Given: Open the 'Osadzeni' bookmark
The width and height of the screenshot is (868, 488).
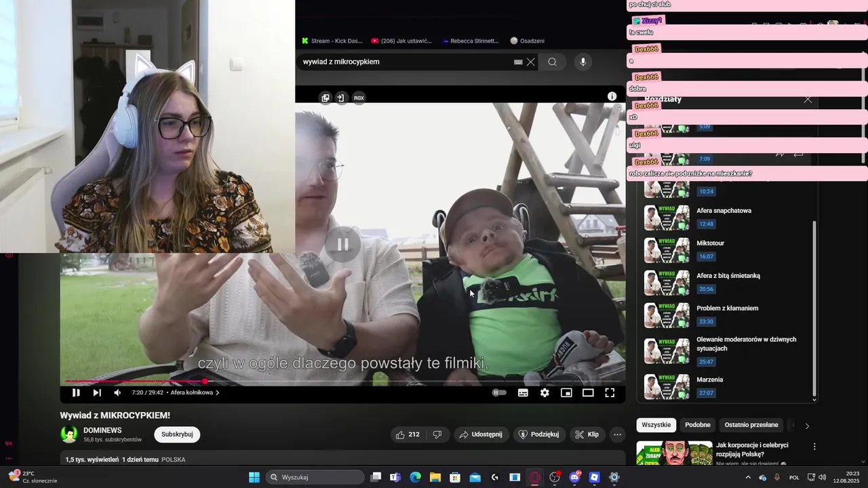Looking at the screenshot, I should [x=528, y=41].
